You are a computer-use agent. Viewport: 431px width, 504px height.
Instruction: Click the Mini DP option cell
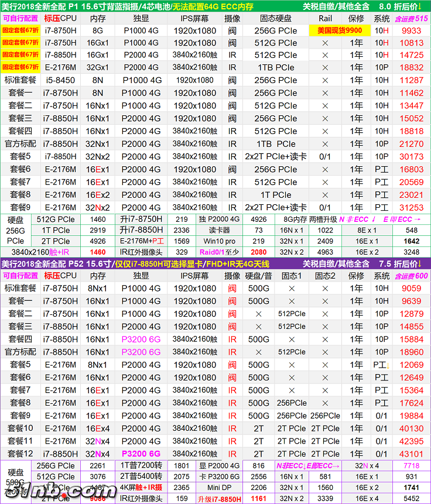coord(218,488)
